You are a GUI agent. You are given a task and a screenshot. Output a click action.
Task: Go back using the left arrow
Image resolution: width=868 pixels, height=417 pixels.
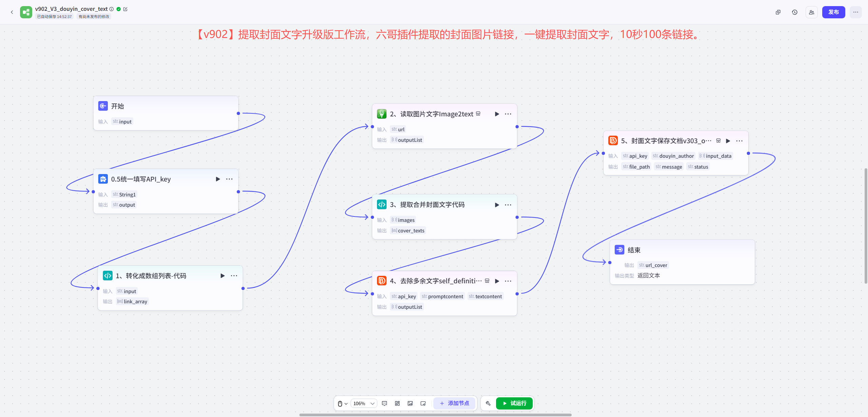coord(12,12)
